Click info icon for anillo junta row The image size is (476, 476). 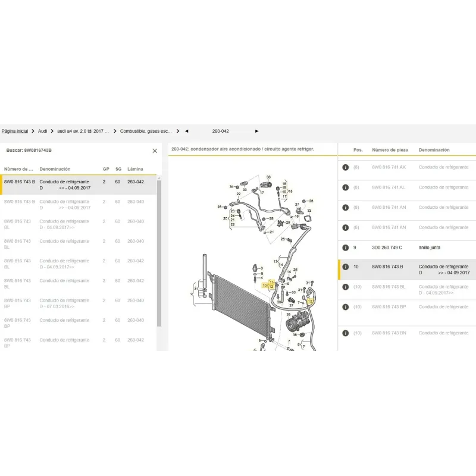pos(345,248)
